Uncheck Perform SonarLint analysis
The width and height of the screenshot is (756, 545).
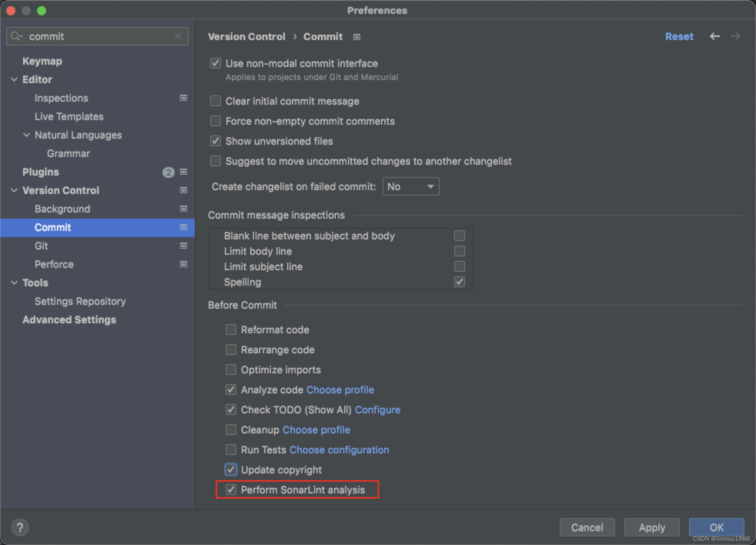pos(231,490)
